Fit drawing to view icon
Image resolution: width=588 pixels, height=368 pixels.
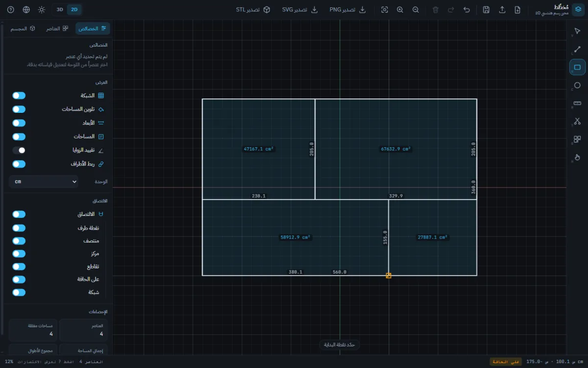[385, 10]
